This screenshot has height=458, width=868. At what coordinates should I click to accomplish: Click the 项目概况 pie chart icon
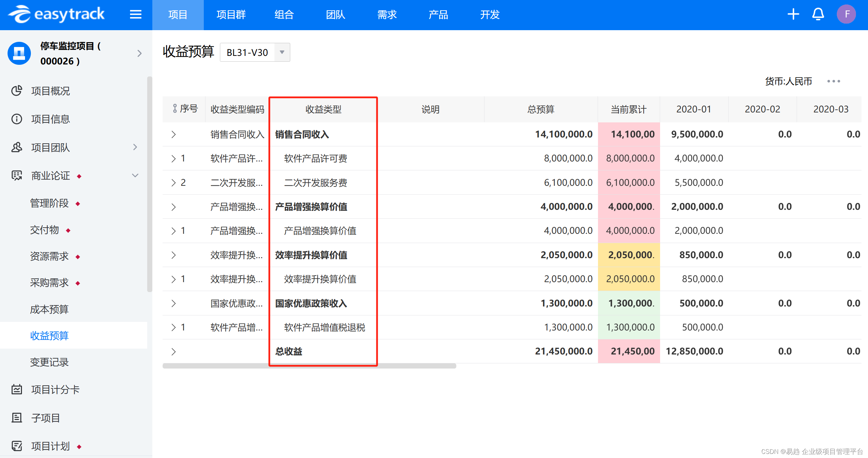point(16,91)
